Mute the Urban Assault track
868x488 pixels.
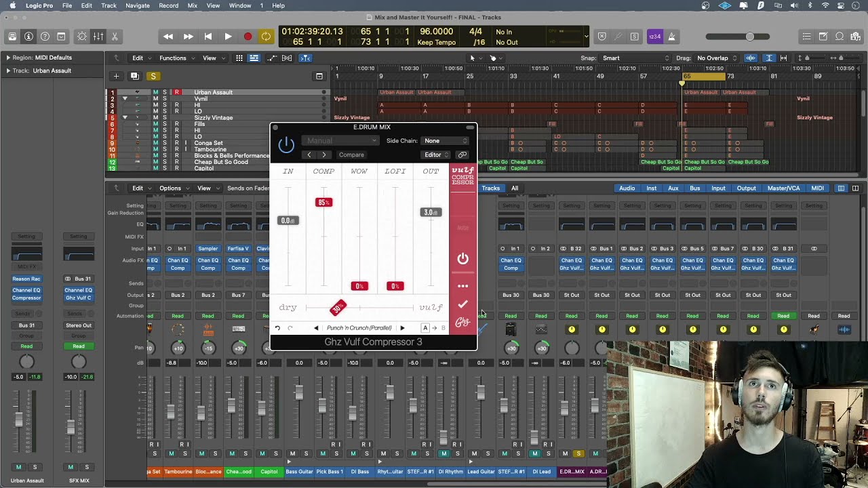[x=155, y=92]
